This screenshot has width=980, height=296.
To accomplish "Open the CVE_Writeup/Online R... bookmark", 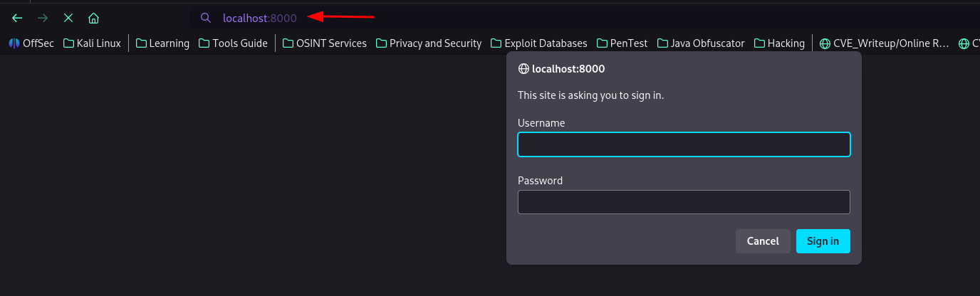I will 885,43.
